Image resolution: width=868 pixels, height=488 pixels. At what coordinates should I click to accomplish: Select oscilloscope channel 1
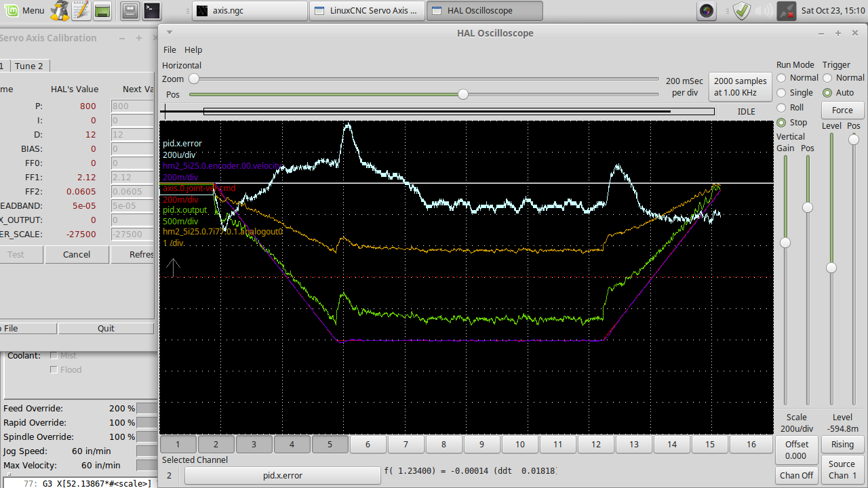(x=178, y=445)
